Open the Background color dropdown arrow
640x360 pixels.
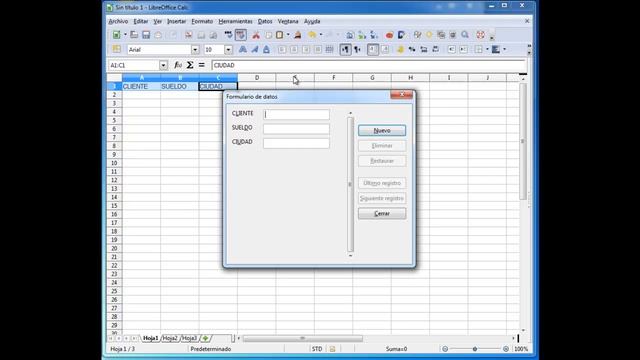coord(504,49)
